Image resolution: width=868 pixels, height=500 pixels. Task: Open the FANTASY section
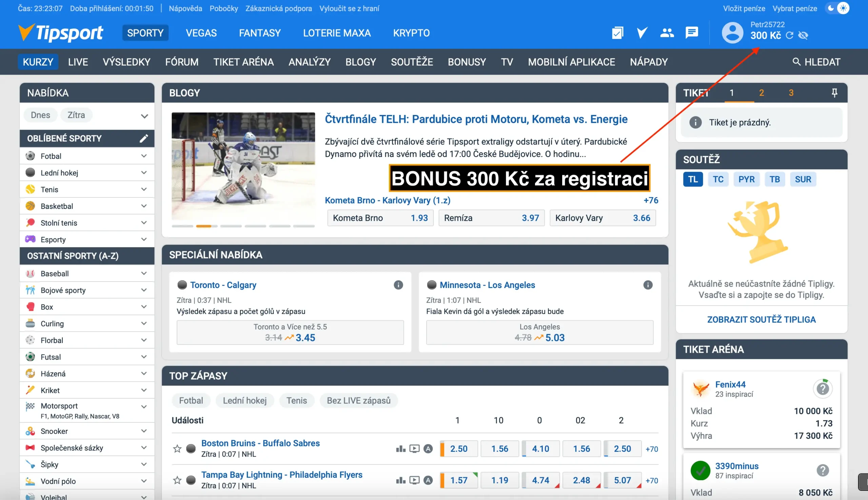pyautogui.click(x=260, y=33)
